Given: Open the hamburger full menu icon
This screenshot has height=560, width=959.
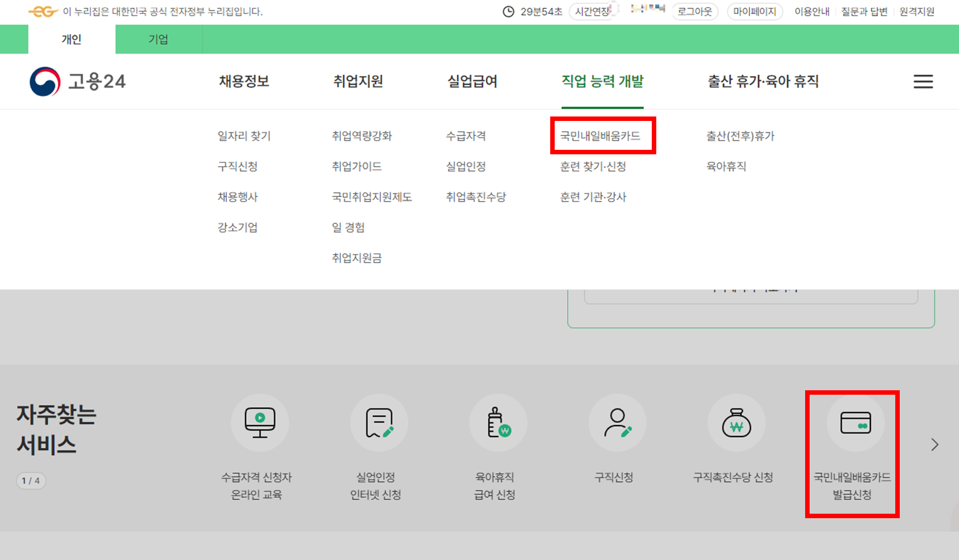Looking at the screenshot, I should pos(923,82).
